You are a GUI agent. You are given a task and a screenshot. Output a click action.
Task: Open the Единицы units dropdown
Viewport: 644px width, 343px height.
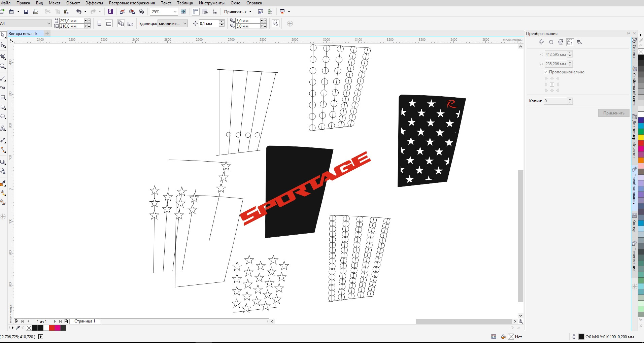tap(185, 24)
